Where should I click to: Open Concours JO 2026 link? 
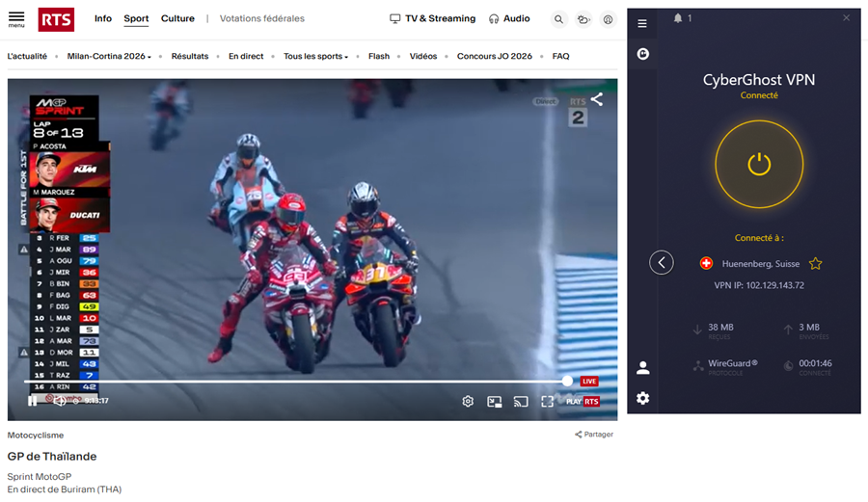click(x=495, y=56)
